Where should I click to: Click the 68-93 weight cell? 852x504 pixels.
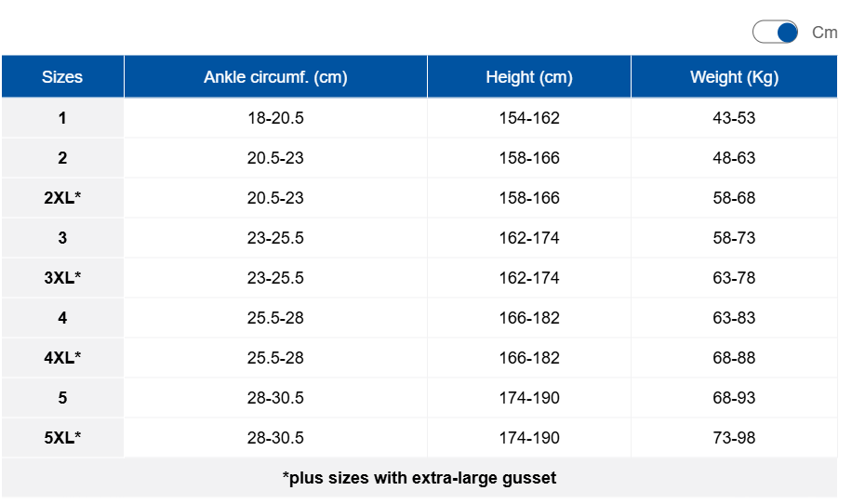pyautogui.click(x=734, y=398)
